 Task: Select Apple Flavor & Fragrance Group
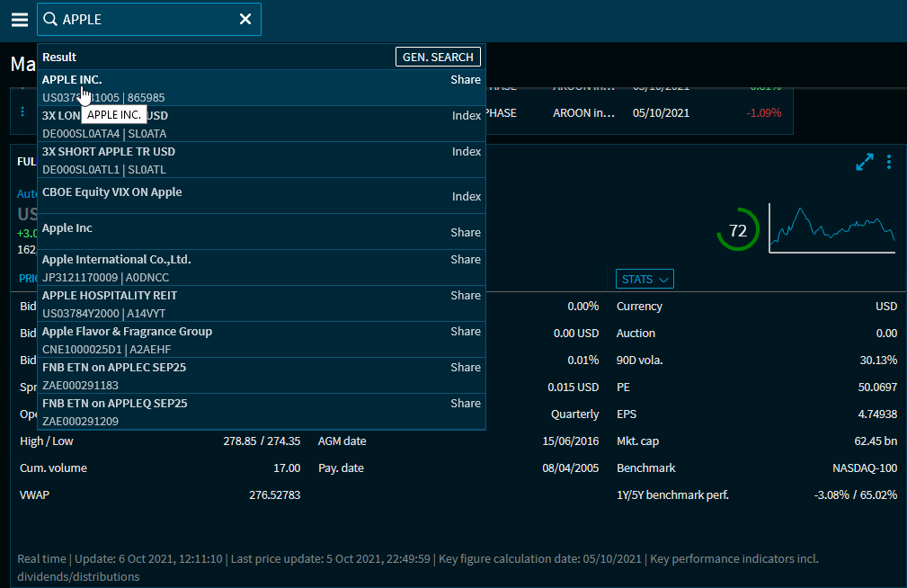261,340
